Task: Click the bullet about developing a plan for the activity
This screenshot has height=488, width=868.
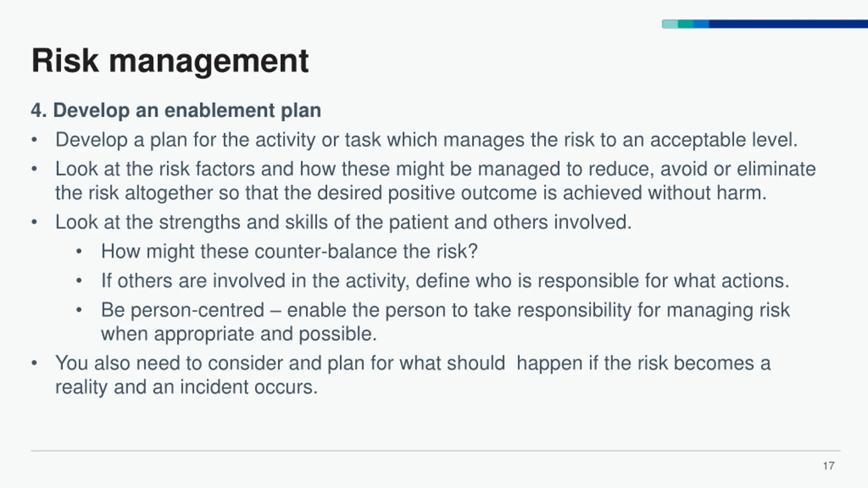Action: (427, 140)
